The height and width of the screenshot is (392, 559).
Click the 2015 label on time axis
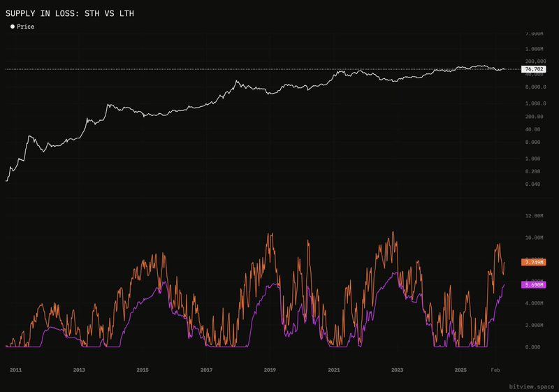point(143,370)
